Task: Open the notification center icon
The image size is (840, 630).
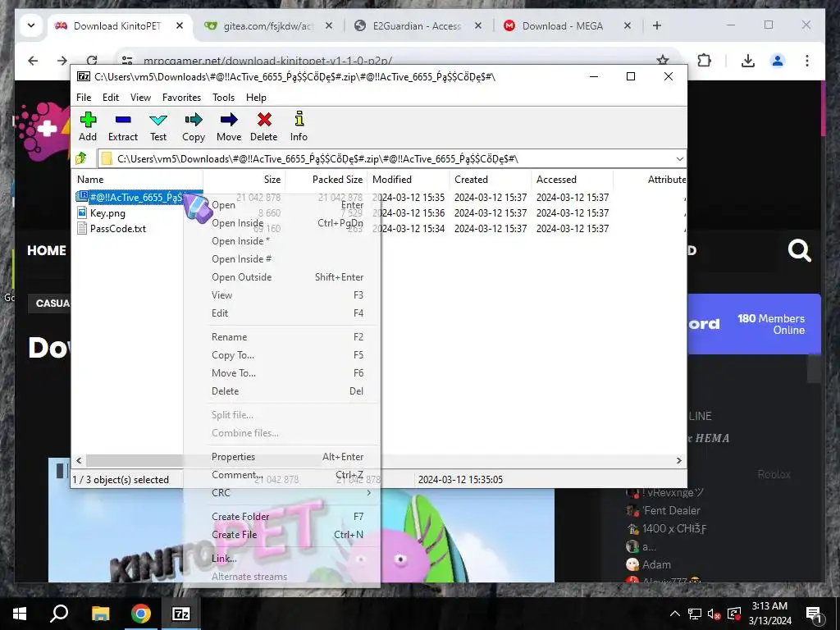Action: click(814, 614)
